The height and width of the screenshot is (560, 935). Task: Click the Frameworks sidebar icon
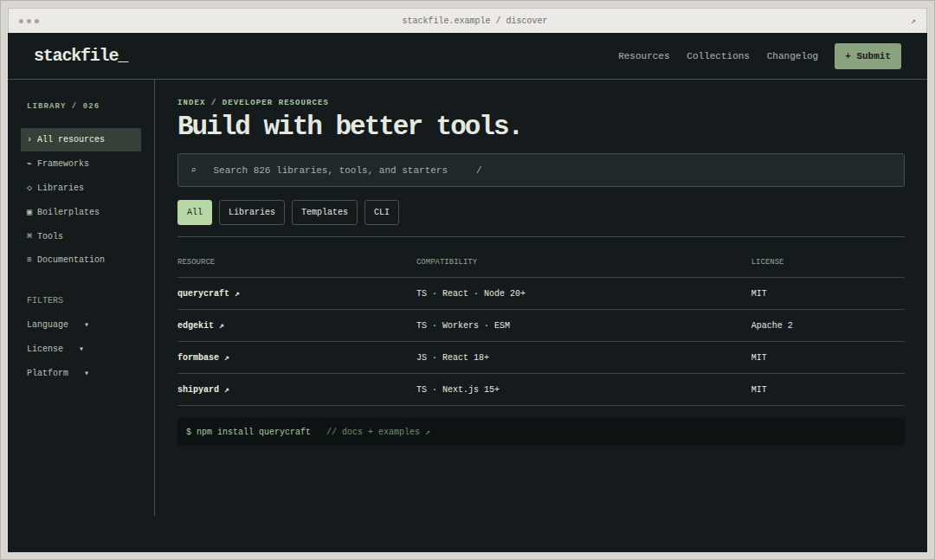click(29, 164)
